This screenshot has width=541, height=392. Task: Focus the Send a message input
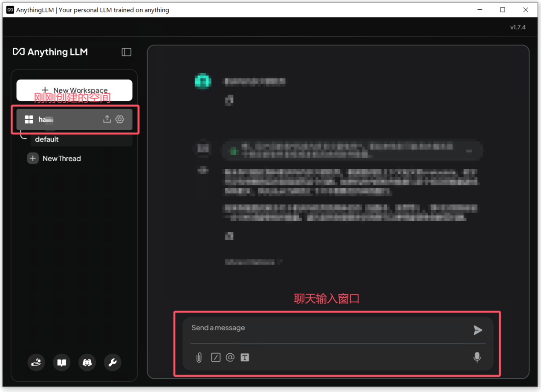pos(328,328)
